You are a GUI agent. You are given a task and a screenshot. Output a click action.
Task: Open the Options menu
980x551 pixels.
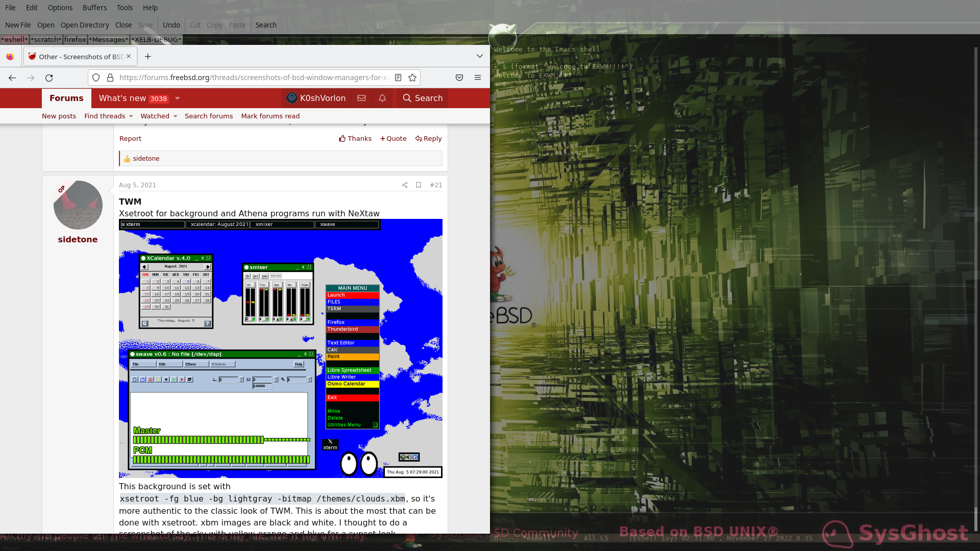(x=60, y=8)
